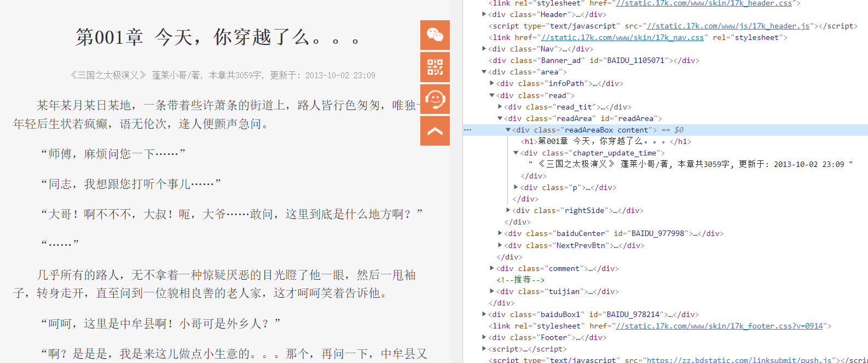This screenshot has width=868, height=363.
Task: Open the 17k_header.js script link
Action: [728, 26]
